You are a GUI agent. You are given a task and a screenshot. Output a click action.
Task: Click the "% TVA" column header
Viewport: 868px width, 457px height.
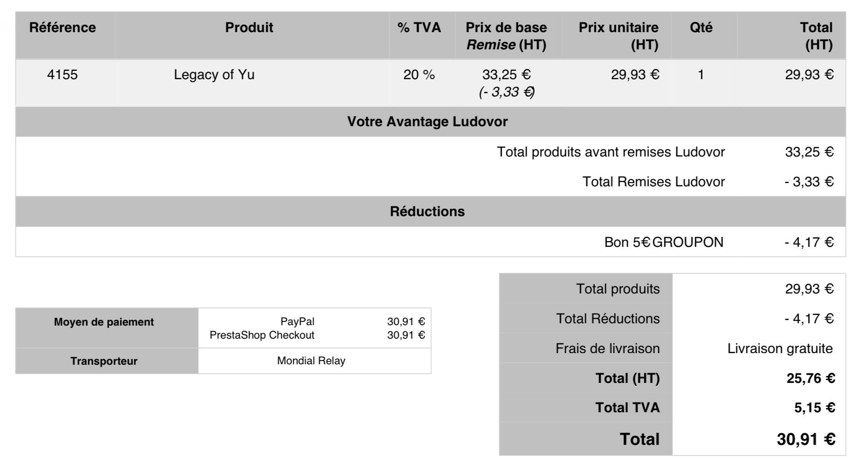(x=419, y=28)
